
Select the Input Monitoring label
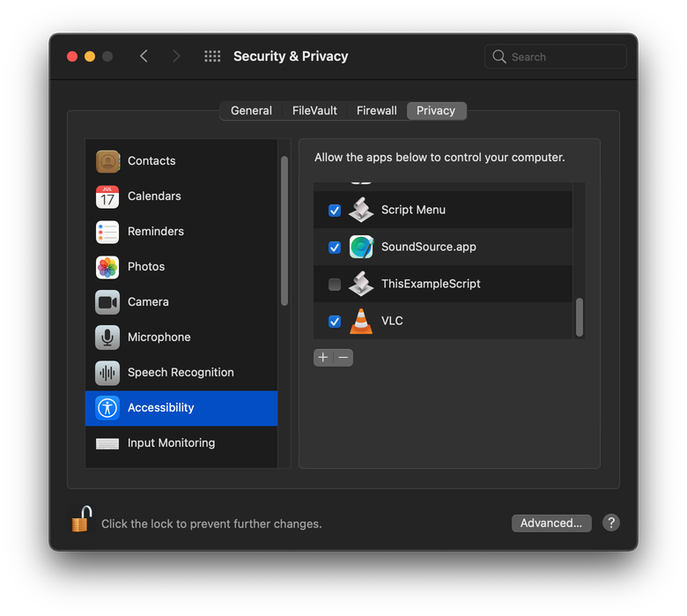click(172, 442)
